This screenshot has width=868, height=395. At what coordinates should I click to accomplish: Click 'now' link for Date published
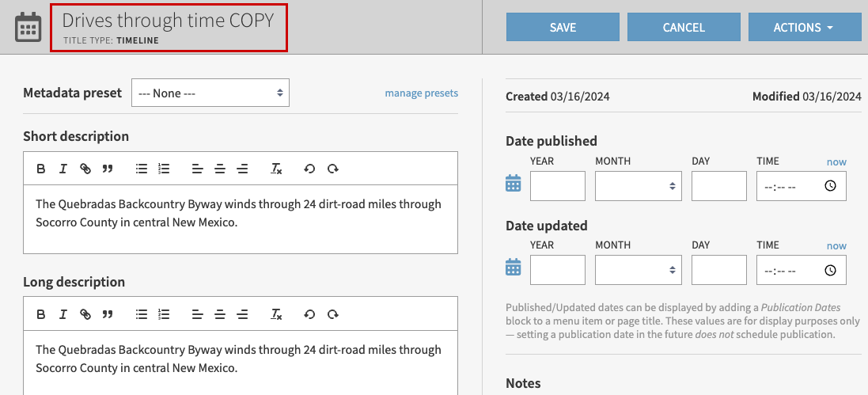click(x=836, y=161)
